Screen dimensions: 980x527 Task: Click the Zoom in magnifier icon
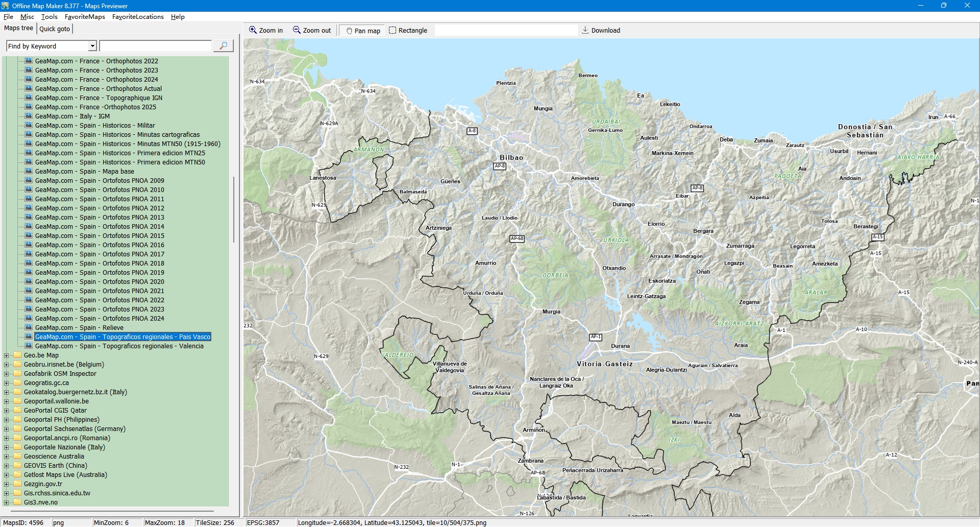click(x=253, y=30)
